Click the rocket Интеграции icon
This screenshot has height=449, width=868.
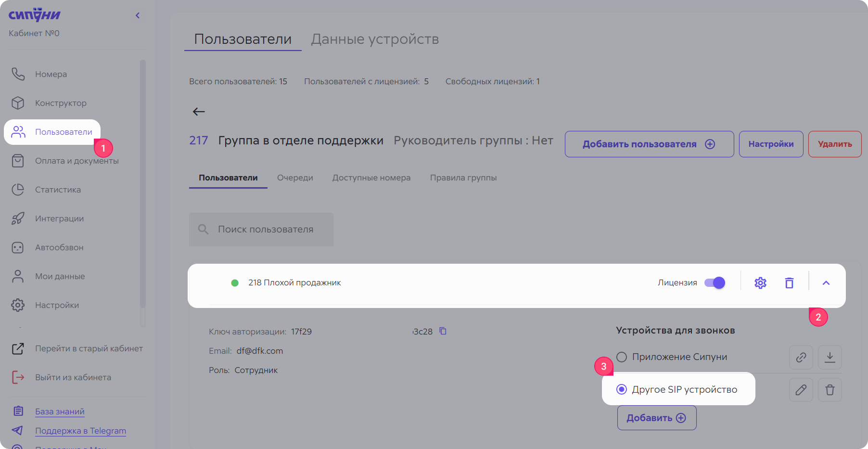pos(18,218)
